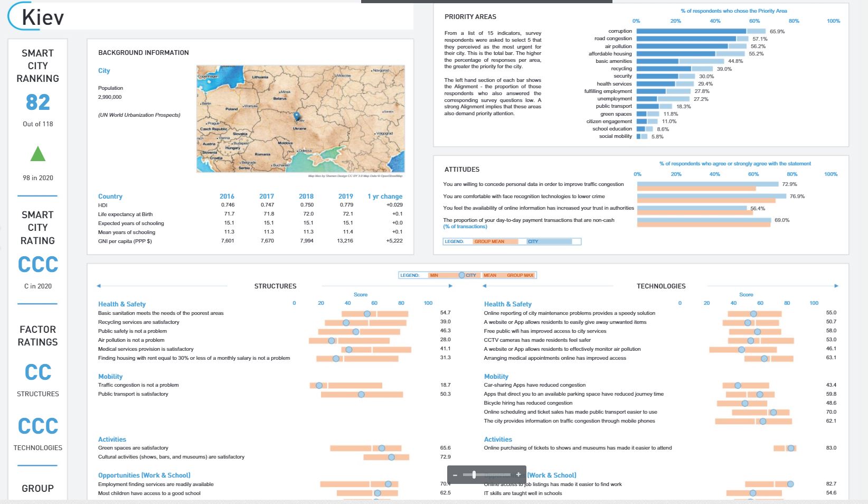
Task: Click the 'IT skills are taught well in schools' row
Action: click(x=661, y=493)
